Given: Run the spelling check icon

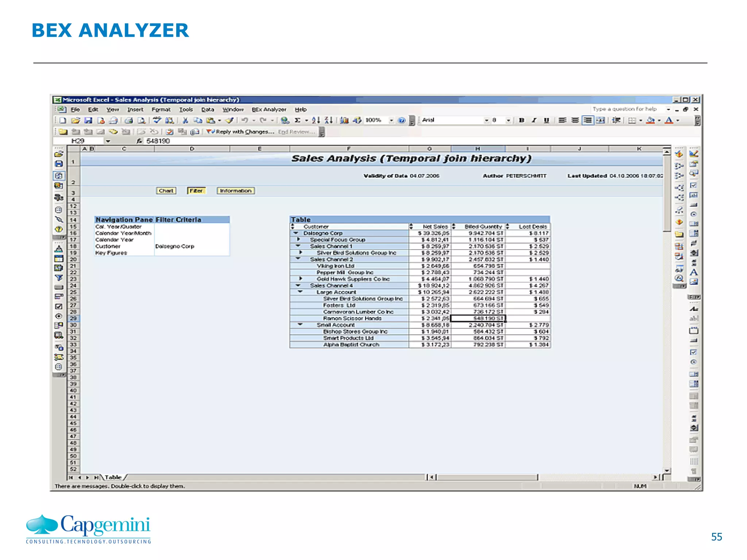Looking at the screenshot, I should tap(157, 120).
